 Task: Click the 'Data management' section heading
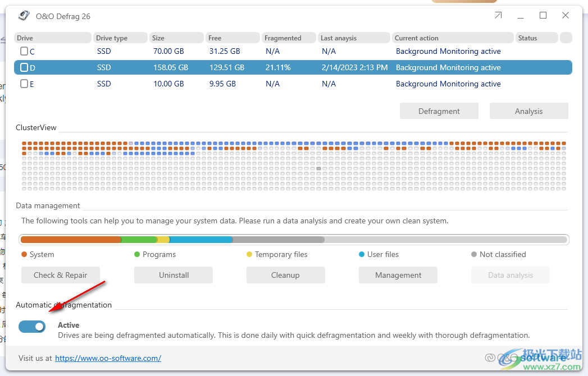click(48, 205)
